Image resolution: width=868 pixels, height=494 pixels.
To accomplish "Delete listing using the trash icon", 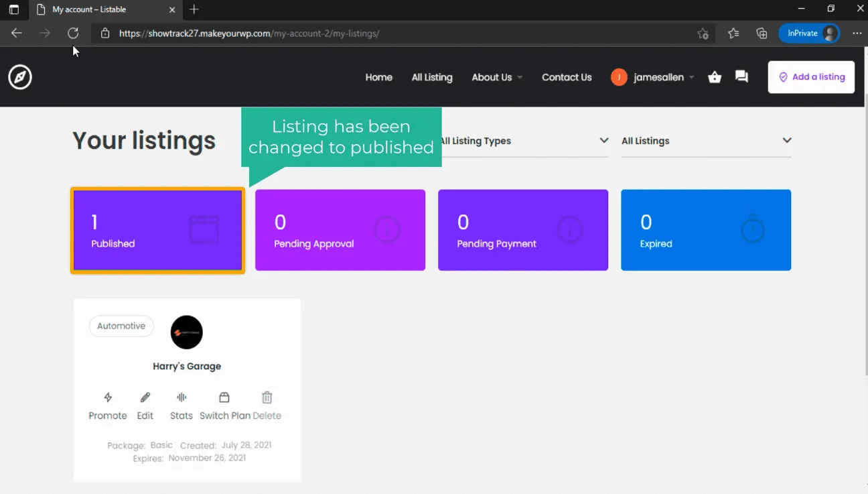I will (x=267, y=397).
